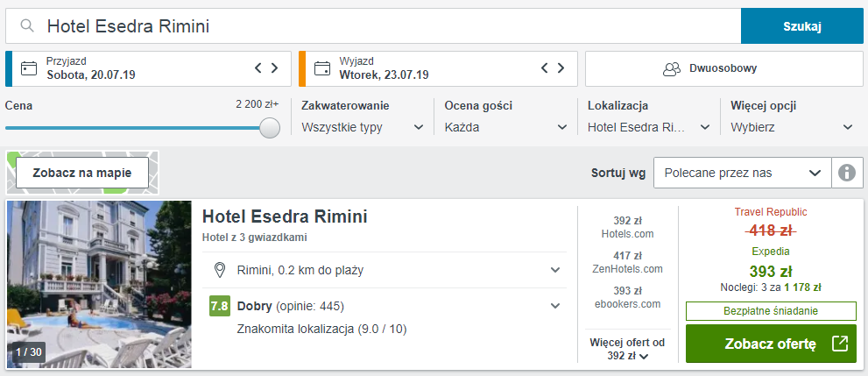Screen dimensions: 868x376
Task: Open Lokalizacja dropdown
Action: pyautogui.click(x=649, y=127)
